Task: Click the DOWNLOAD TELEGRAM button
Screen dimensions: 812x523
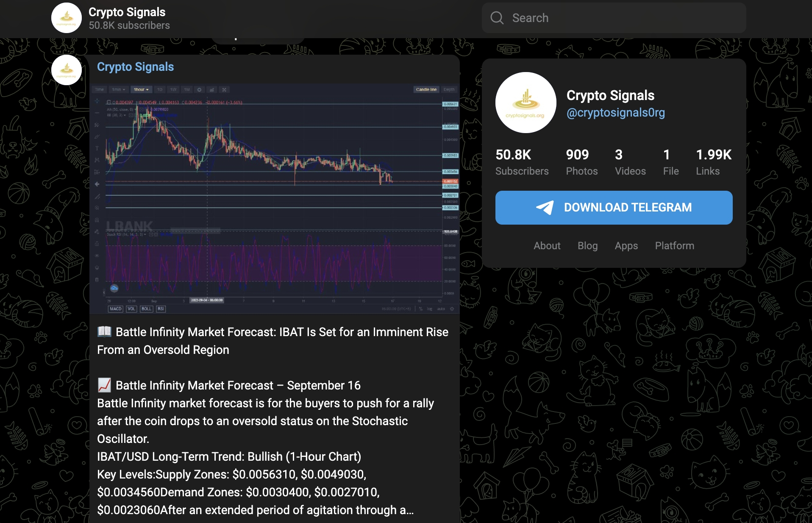Action: tap(614, 208)
